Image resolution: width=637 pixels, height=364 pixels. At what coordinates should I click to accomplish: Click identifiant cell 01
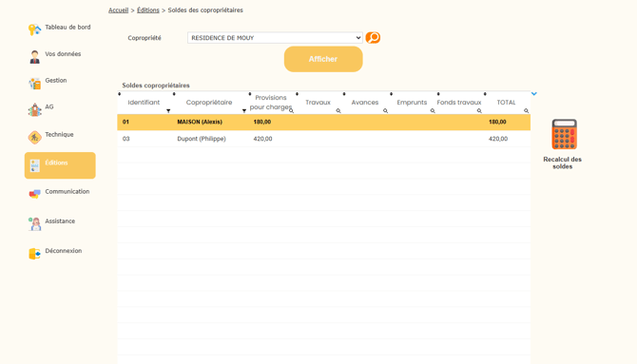(x=125, y=122)
